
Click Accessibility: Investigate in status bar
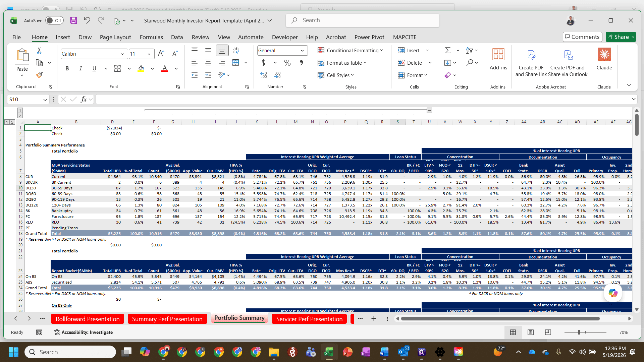[84, 332]
